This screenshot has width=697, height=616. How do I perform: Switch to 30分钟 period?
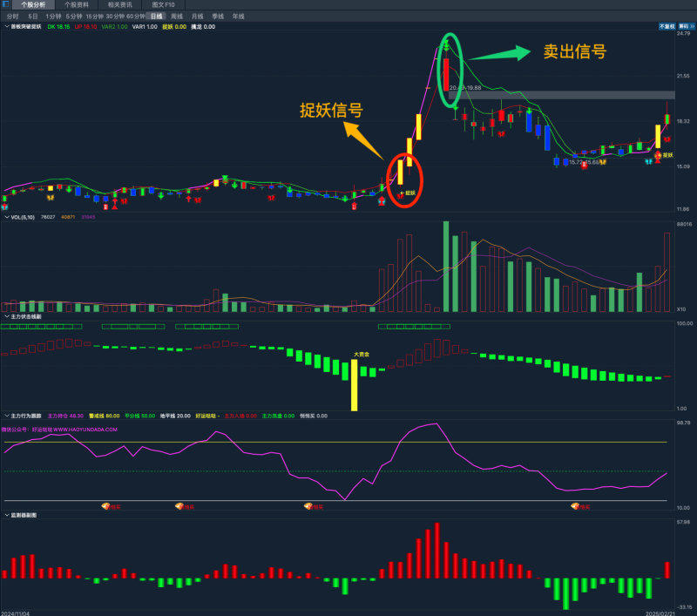coord(115,17)
